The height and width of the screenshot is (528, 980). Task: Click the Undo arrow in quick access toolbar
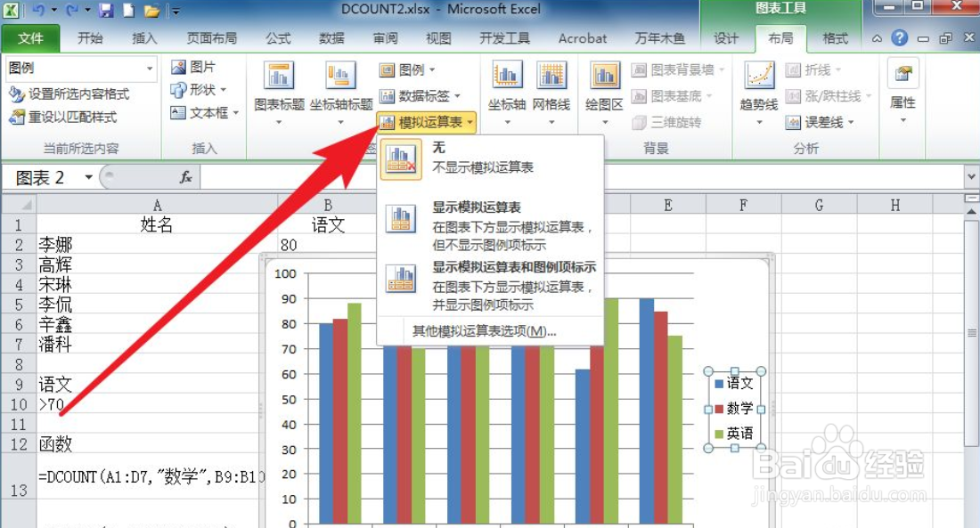point(38,10)
